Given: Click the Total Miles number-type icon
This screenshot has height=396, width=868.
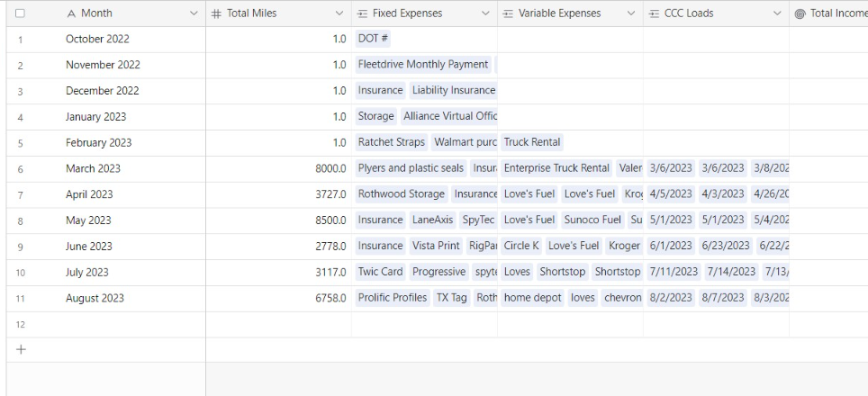Looking at the screenshot, I should click(216, 13).
